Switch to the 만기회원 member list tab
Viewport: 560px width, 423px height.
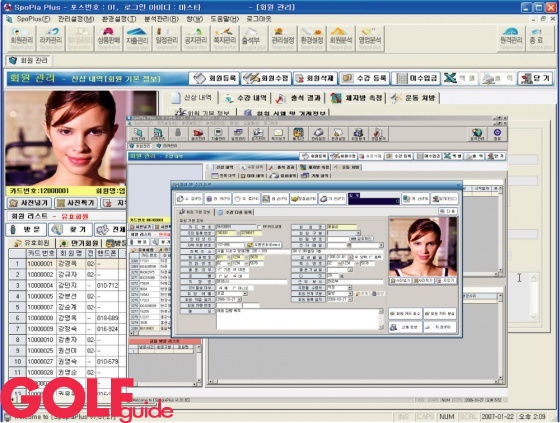point(79,243)
